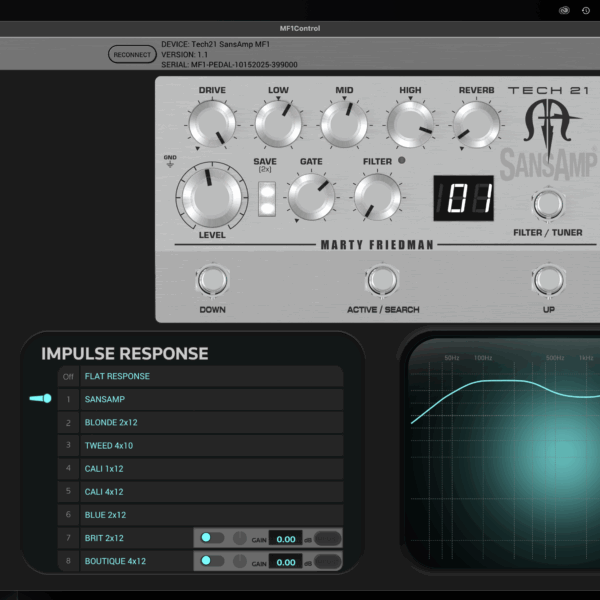This screenshot has width=600, height=600.
Task: Toggle the BRIT 2x12 switch
Action: (211, 538)
